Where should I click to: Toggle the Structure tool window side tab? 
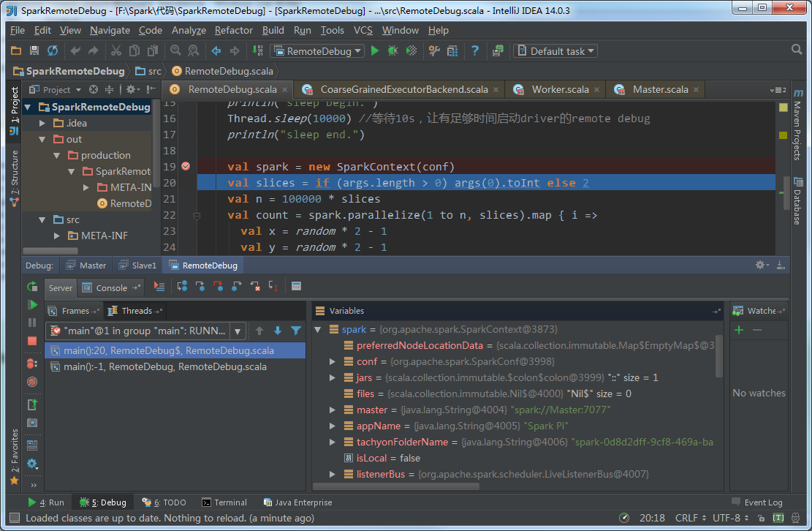[14, 178]
